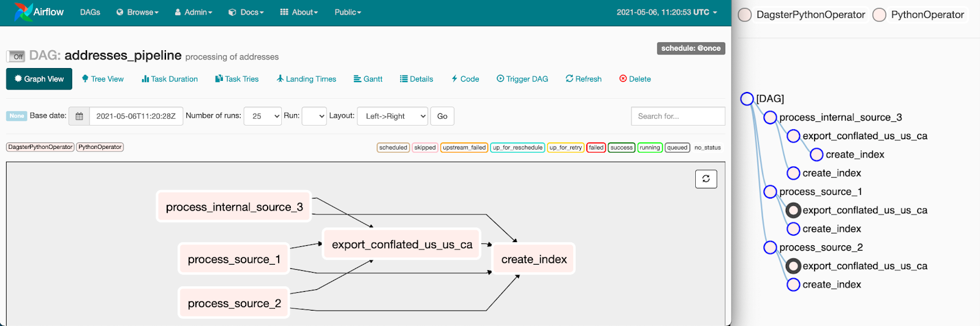Expand export_conflated_us_us_ca under process_source_2
Screen dimensions: 980x326
click(x=793, y=266)
